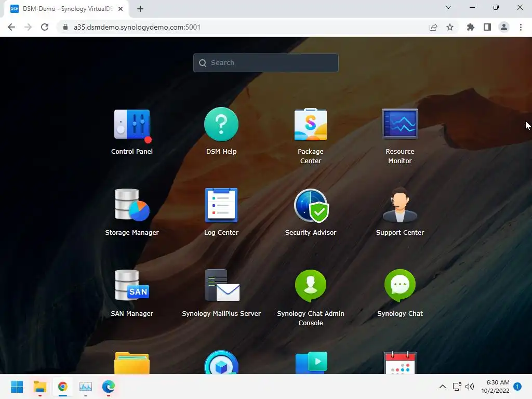Click the browser address bar URL
Image resolution: width=532 pixels, height=399 pixels.
click(137, 27)
